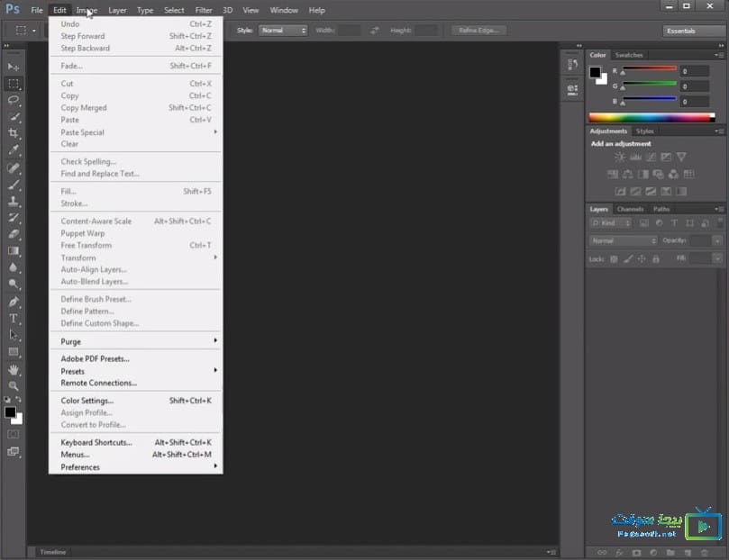The width and height of the screenshot is (729, 560).
Task: Click the color spectrum ramp
Action: point(652,117)
